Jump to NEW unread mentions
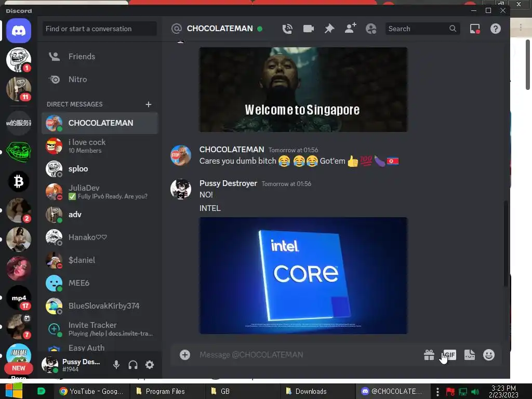This screenshot has height=399, width=532. point(19,368)
